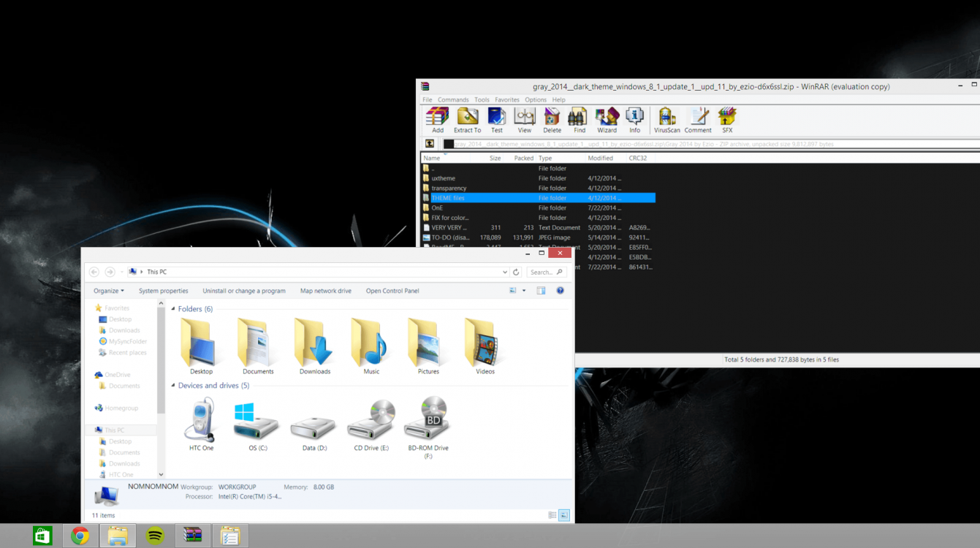Open Spotify from the taskbar
Image resolution: width=980 pixels, height=548 pixels.
pos(155,536)
